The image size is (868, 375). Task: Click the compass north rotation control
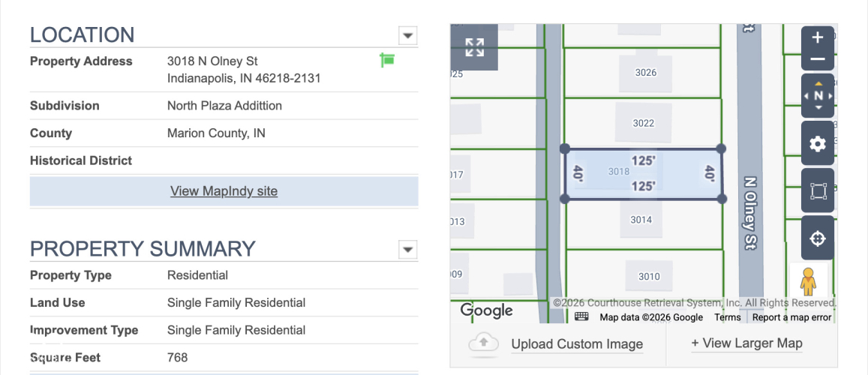[x=818, y=96]
